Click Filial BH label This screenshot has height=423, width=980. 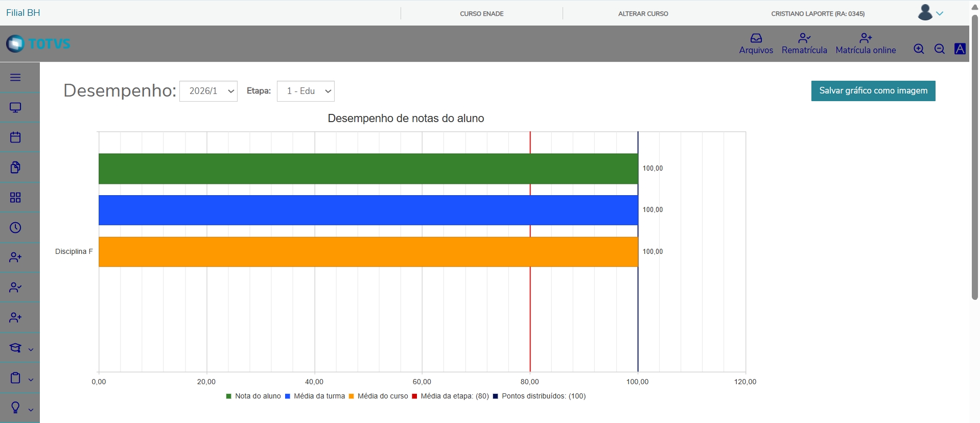click(23, 13)
